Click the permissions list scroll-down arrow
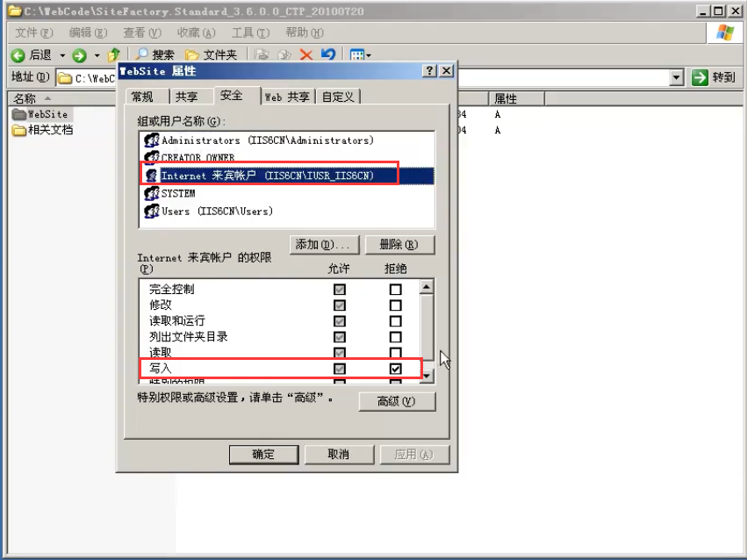Viewport: 747px width, 560px height. (427, 375)
